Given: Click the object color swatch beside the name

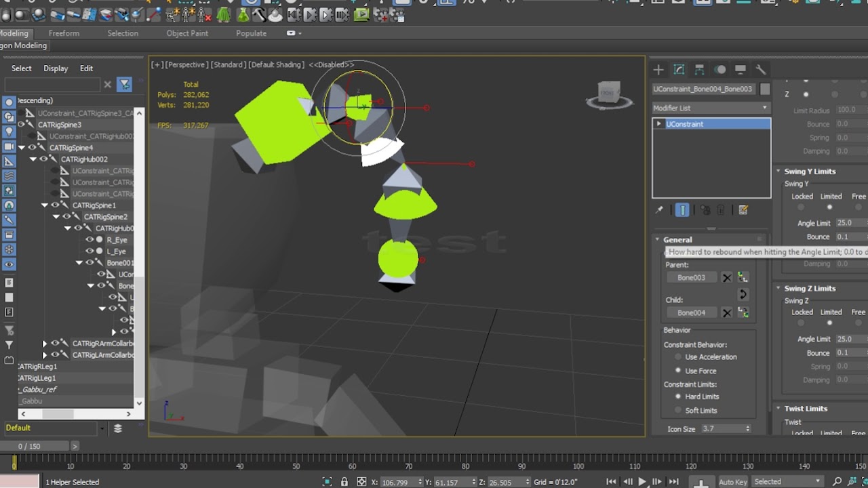Looking at the screenshot, I should [765, 89].
